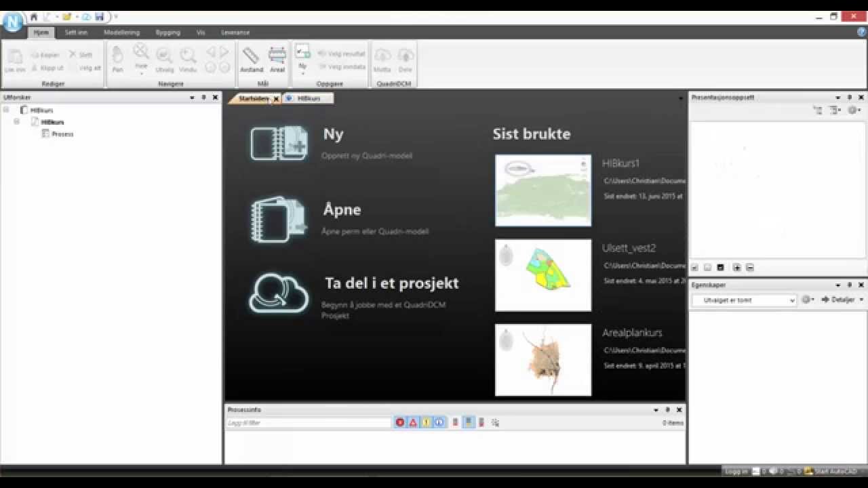
Task: Open the Finn dropdown in Navigere group
Action: tap(141, 73)
